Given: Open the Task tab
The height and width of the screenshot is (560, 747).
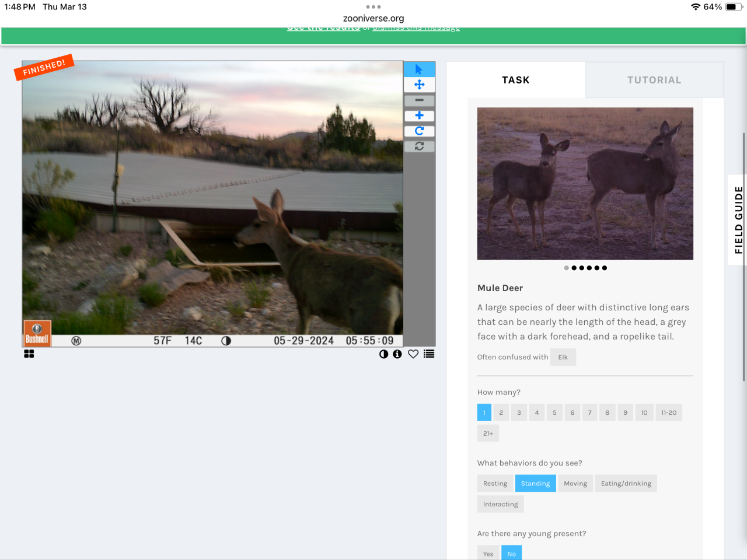Looking at the screenshot, I should 516,80.
